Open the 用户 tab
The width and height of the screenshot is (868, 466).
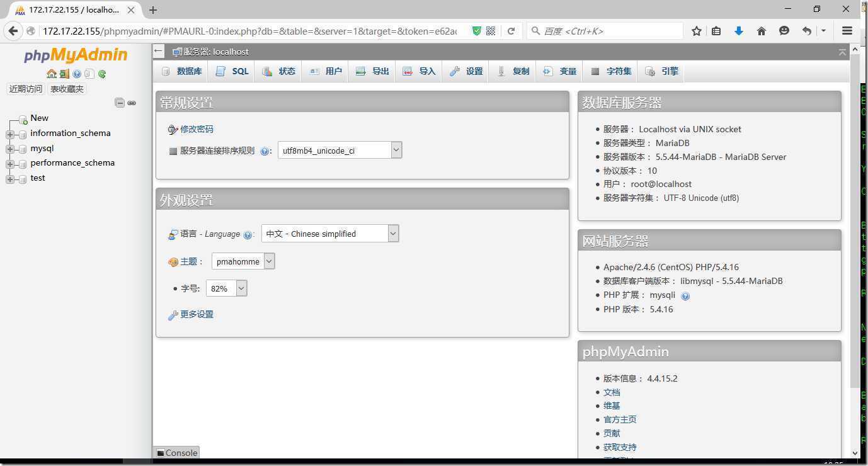click(x=326, y=71)
